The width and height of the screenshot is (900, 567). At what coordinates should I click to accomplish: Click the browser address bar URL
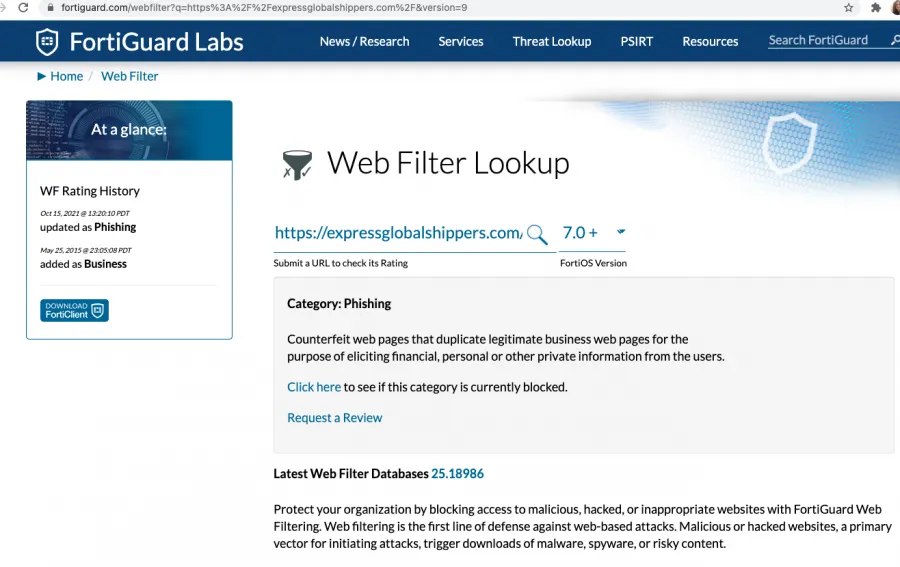click(264, 7)
